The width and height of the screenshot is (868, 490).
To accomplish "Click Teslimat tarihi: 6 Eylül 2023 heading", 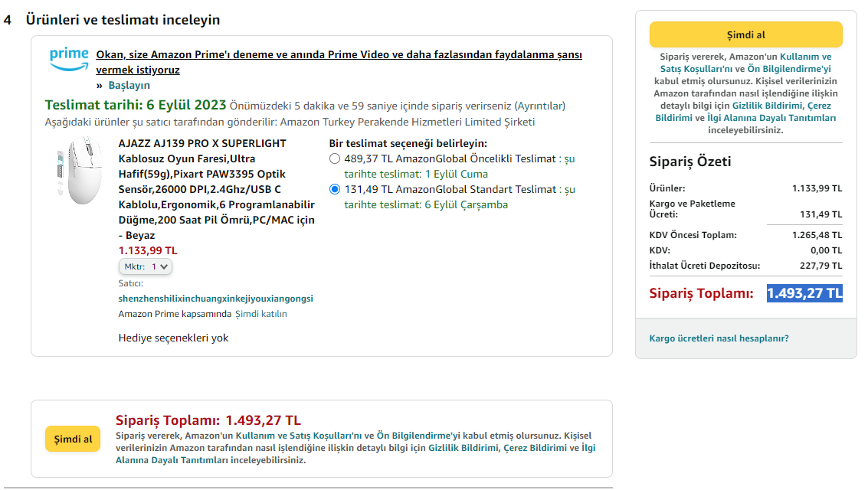I will coord(136,105).
